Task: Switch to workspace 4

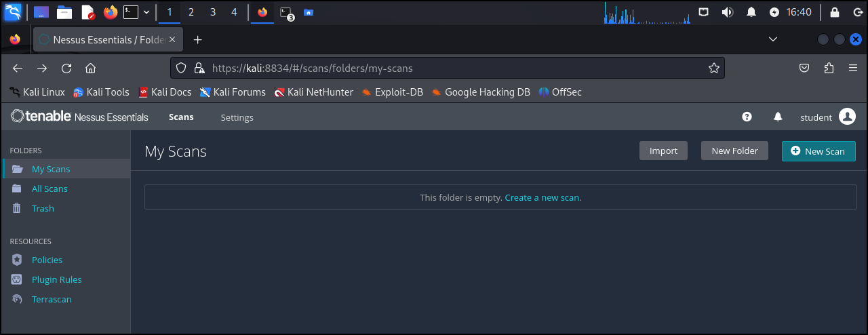Action: point(234,12)
